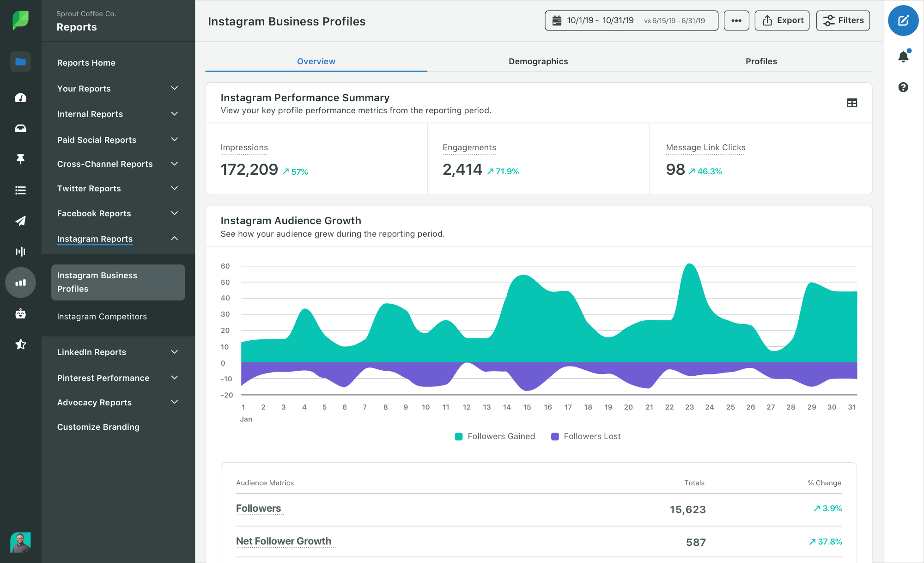Hide the highlighted bar chart reports icon
924x563 pixels.
point(20,282)
